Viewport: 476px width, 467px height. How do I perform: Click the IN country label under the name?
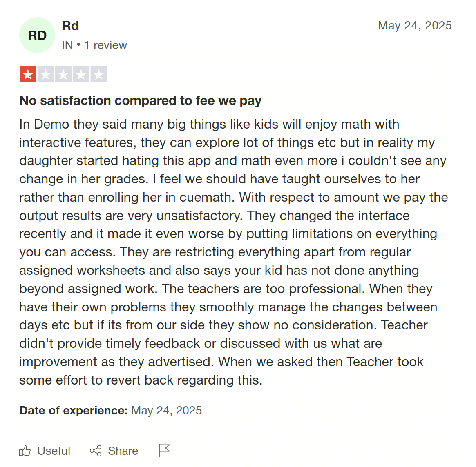(x=67, y=45)
